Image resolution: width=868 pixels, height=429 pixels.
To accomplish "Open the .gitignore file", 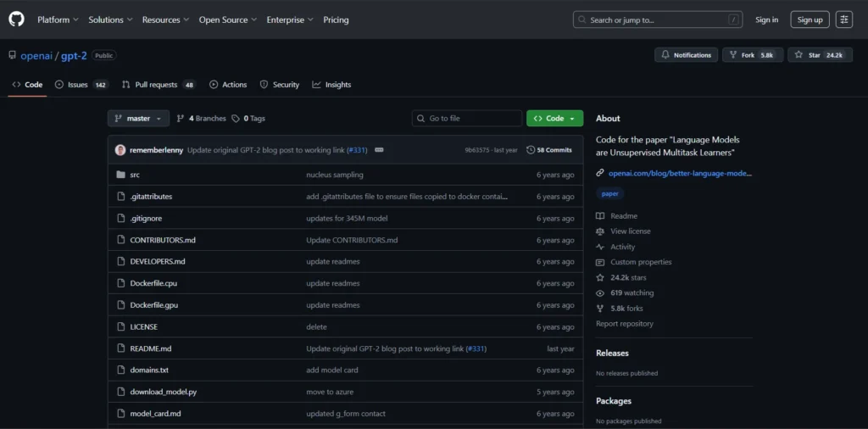I will click(x=146, y=218).
